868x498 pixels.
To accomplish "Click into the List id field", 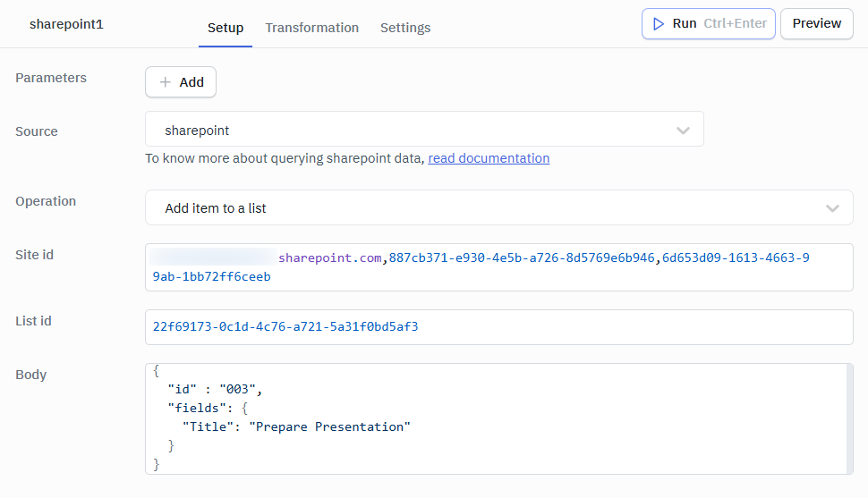I will pyautogui.click(x=498, y=327).
